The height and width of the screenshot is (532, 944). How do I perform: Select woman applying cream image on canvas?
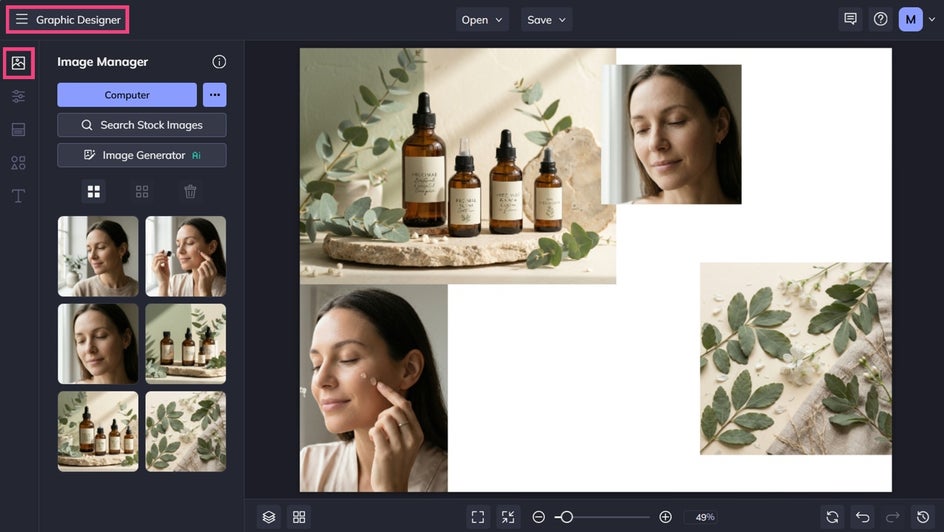374,388
